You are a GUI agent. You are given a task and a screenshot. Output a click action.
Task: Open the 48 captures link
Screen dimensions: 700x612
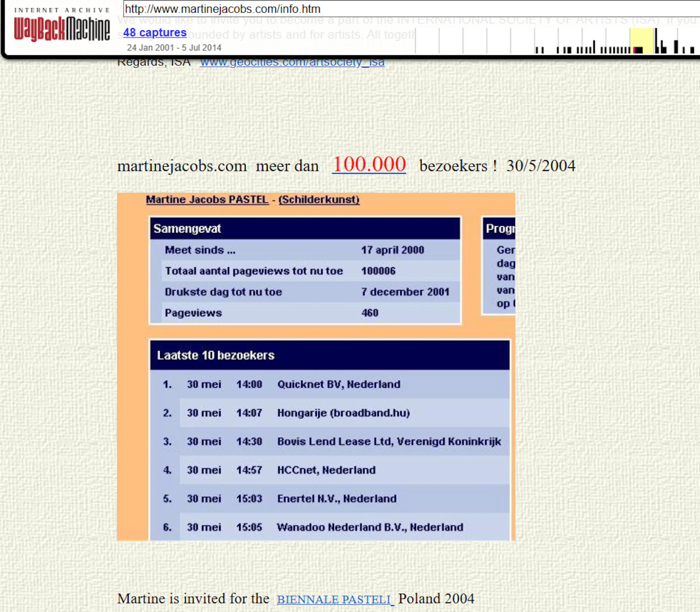[155, 32]
